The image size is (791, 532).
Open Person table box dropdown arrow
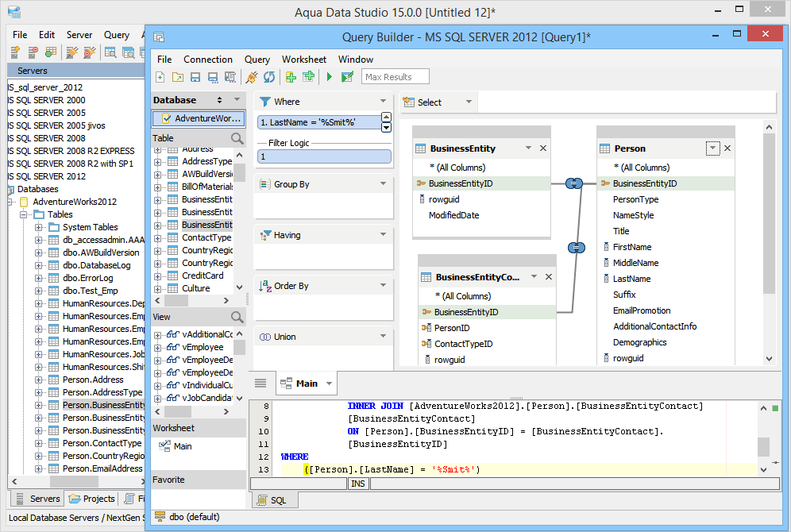coord(713,148)
